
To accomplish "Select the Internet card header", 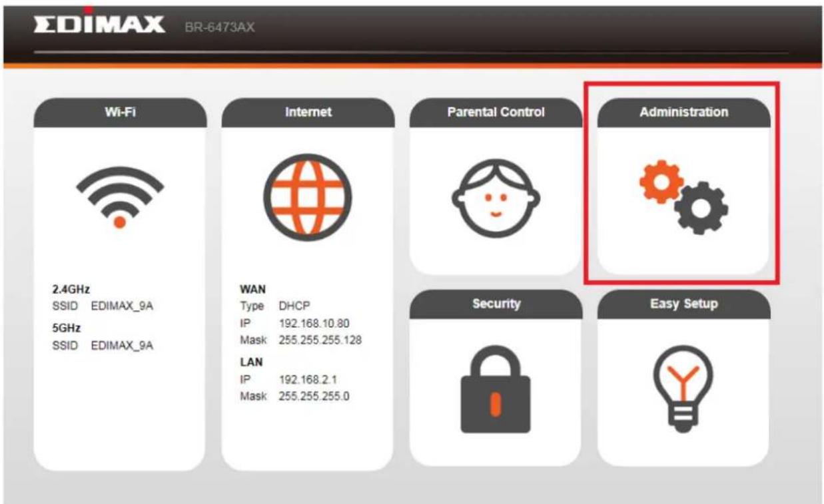I will [307, 113].
